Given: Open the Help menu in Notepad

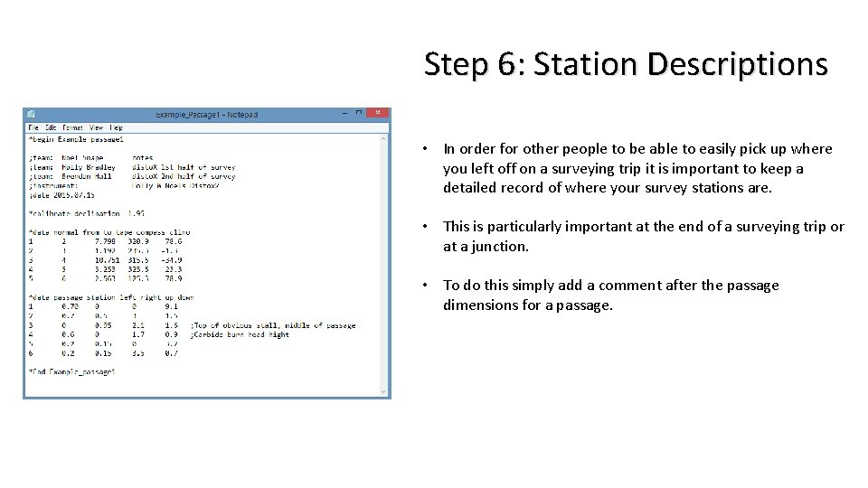Looking at the screenshot, I should 116,127.
